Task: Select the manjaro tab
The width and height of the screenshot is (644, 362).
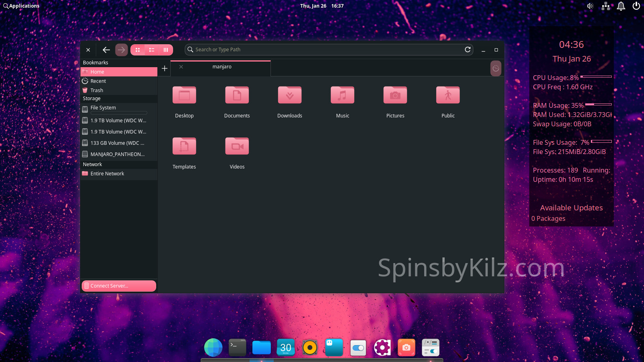Action: click(x=222, y=67)
